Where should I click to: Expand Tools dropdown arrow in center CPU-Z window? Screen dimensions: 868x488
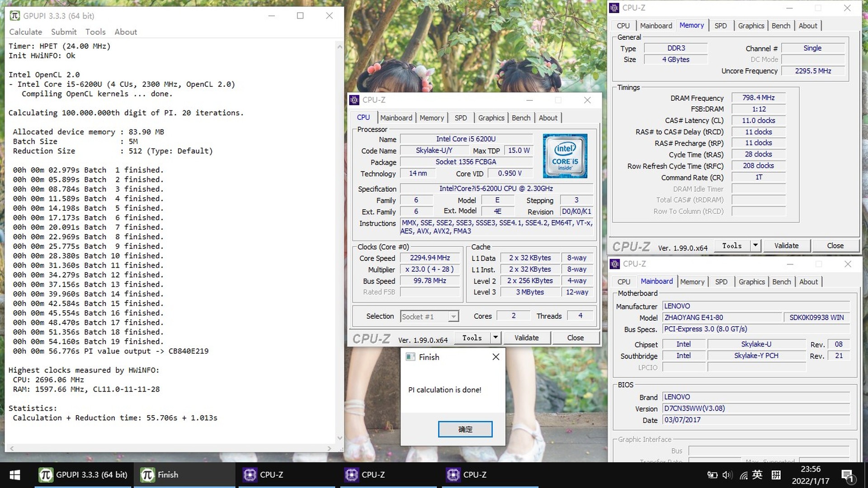pos(495,338)
